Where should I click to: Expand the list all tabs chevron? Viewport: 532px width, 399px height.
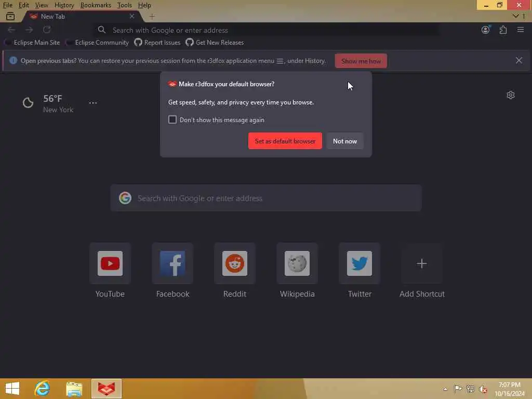tap(516, 16)
